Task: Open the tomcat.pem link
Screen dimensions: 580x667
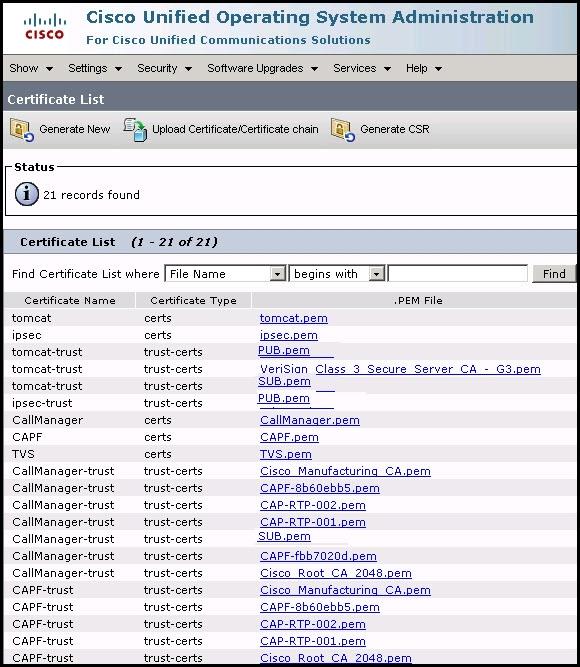Action: [x=294, y=318]
